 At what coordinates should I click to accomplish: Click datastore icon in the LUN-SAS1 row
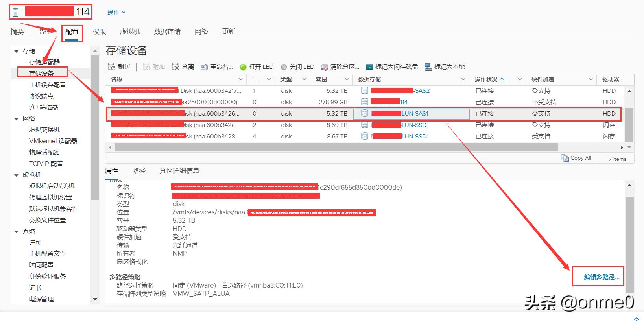click(x=365, y=113)
